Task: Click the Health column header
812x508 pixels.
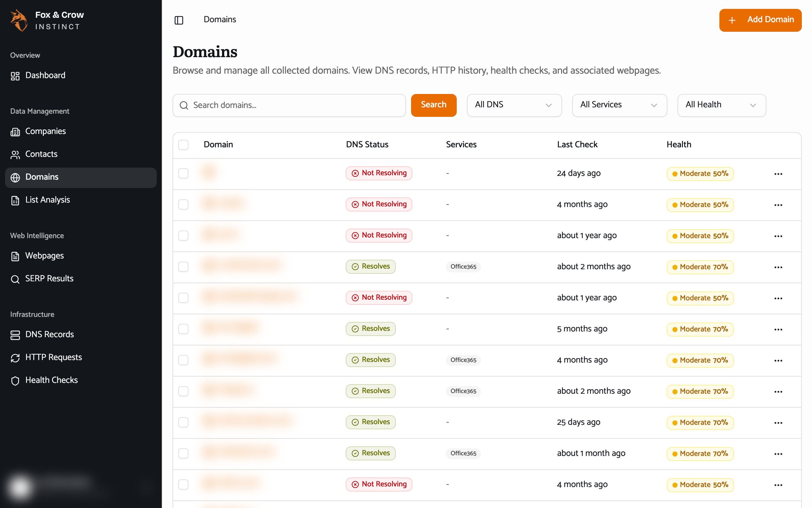Action: [x=679, y=144]
